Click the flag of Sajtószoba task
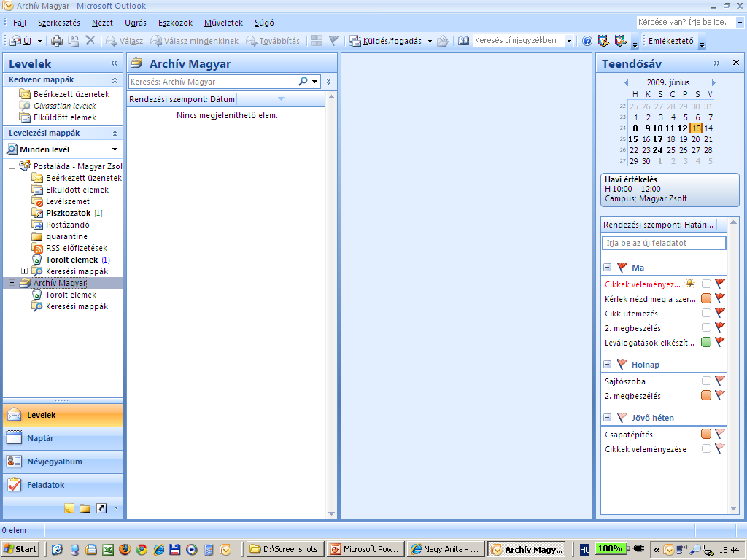This screenshot has width=747, height=560. 719,381
